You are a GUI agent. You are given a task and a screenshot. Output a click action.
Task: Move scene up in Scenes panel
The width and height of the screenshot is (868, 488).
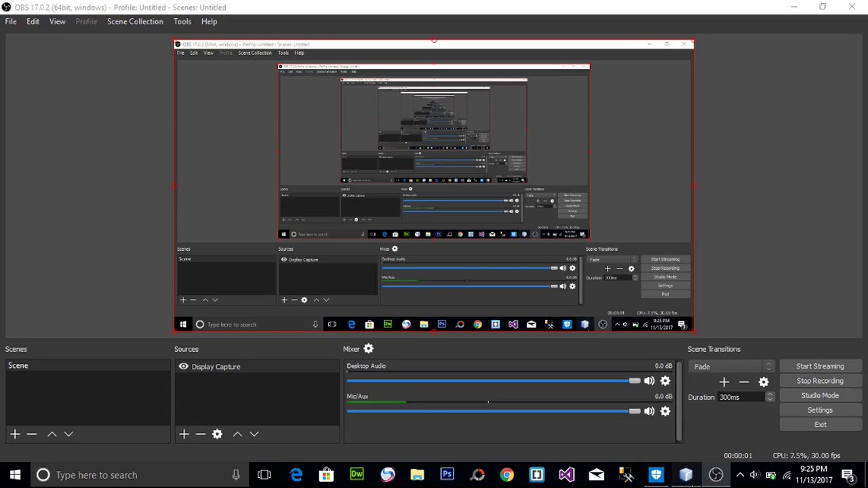coord(52,434)
